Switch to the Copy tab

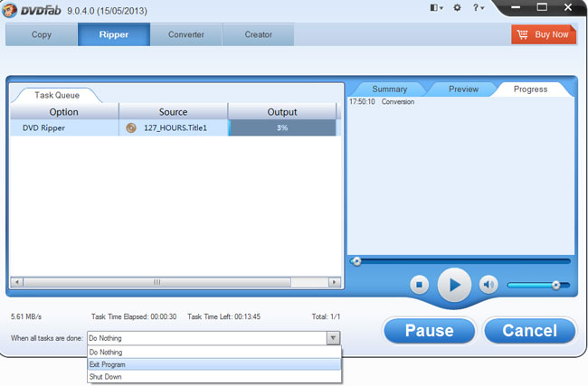click(42, 34)
